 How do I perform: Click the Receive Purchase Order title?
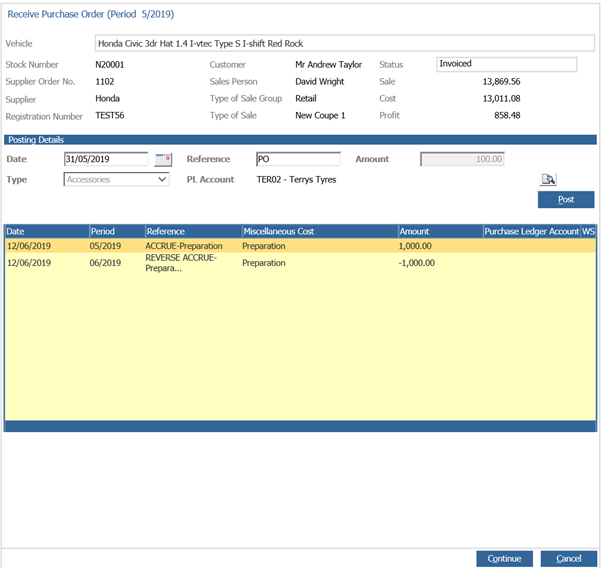coord(91,14)
